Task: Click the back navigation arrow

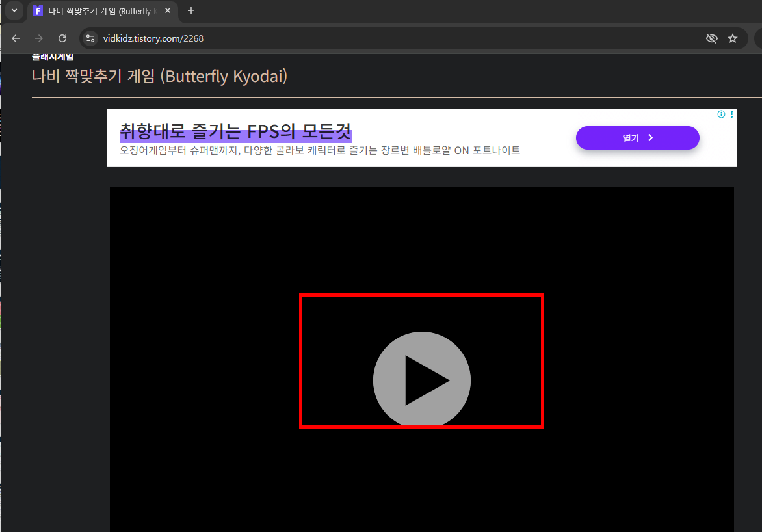Action: pyautogui.click(x=16, y=38)
